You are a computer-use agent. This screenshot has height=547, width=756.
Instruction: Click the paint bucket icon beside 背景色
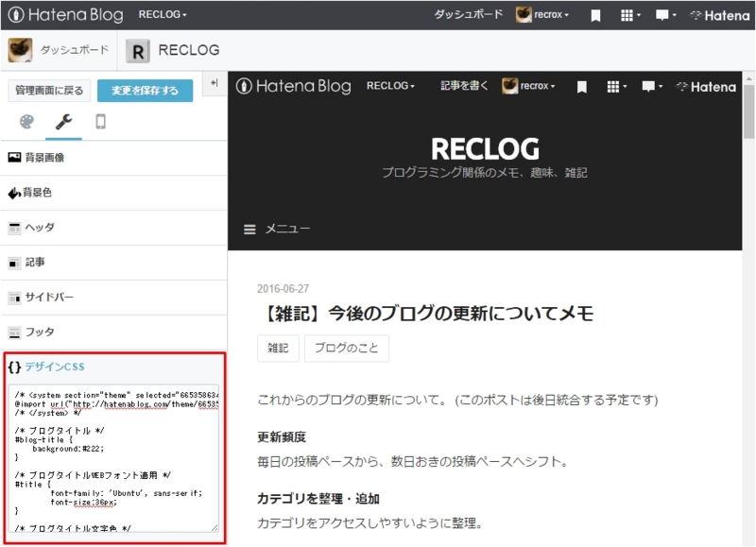pos(14,193)
